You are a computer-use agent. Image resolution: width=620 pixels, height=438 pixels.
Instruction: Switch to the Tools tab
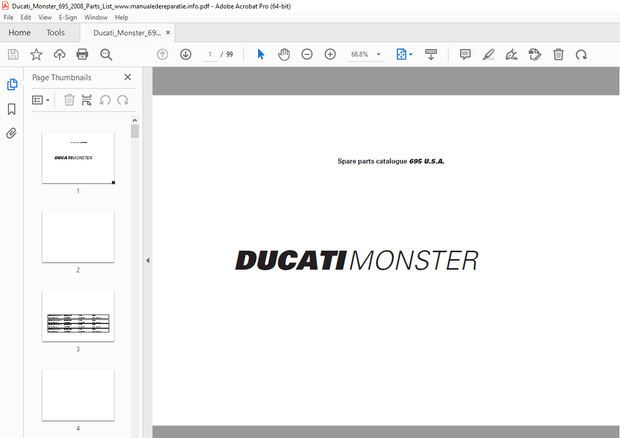(55, 33)
